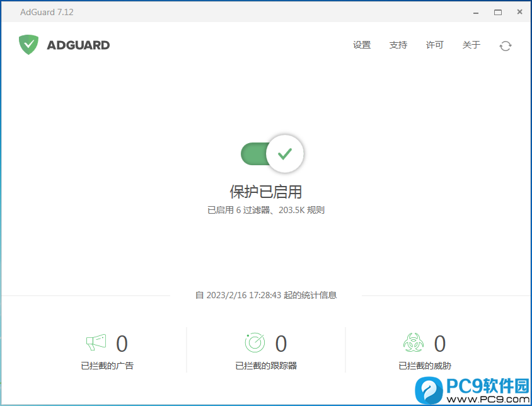Image resolution: width=532 pixels, height=406 pixels.
Task: Open the 支持 menu
Action: pyautogui.click(x=398, y=45)
